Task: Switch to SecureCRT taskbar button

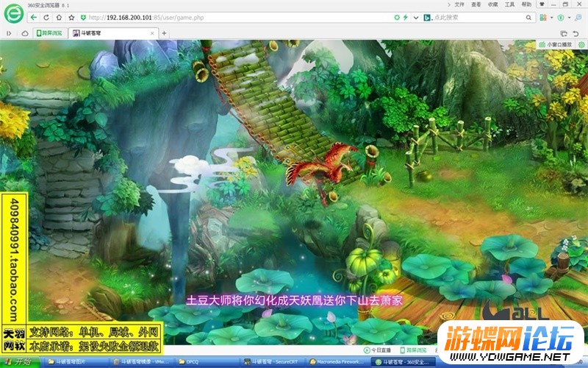Action: click(273, 362)
